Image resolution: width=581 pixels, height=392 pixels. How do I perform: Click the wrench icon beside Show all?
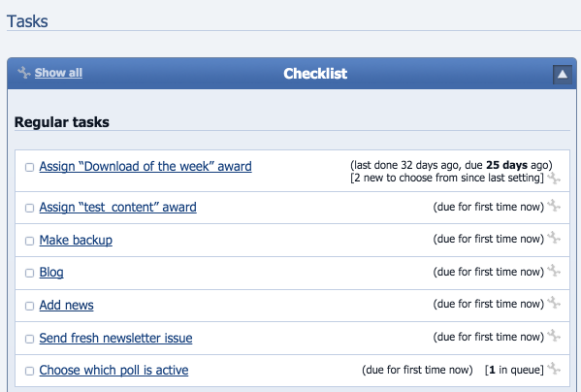click(x=24, y=72)
